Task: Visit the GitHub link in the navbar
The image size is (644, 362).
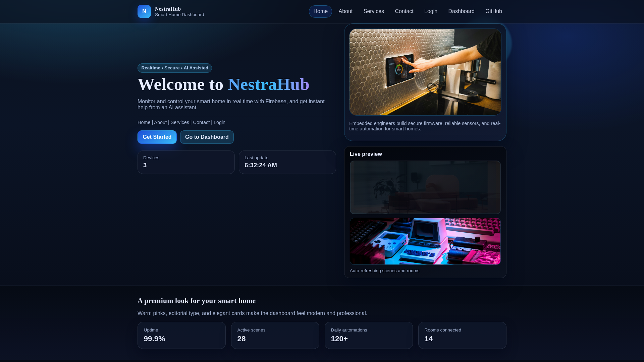Action: click(494, 11)
